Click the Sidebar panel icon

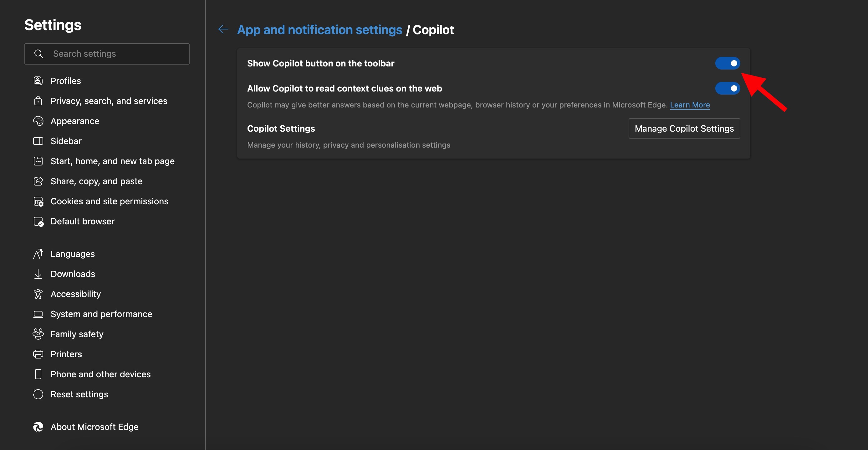(38, 141)
